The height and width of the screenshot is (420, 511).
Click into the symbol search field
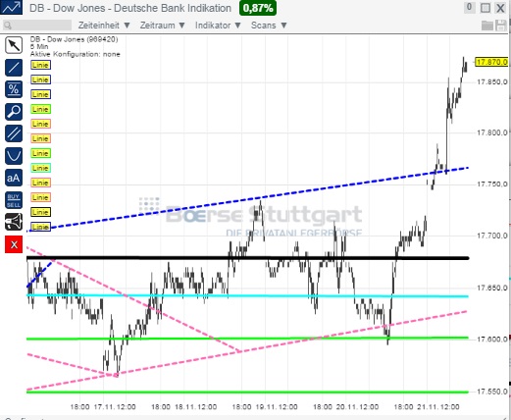pyautogui.click(x=37, y=26)
